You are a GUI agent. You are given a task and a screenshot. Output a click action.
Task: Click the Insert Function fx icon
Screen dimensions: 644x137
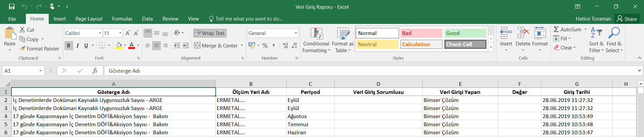[95, 71]
